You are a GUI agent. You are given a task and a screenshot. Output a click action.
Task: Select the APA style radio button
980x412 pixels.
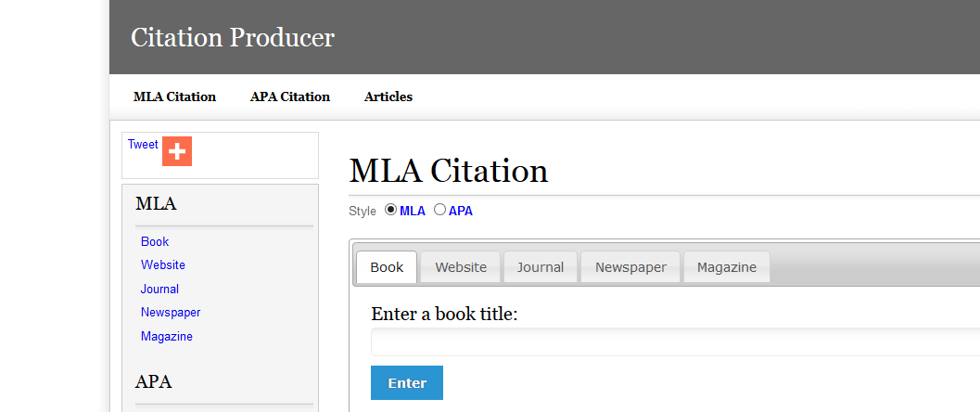(x=439, y=210)
